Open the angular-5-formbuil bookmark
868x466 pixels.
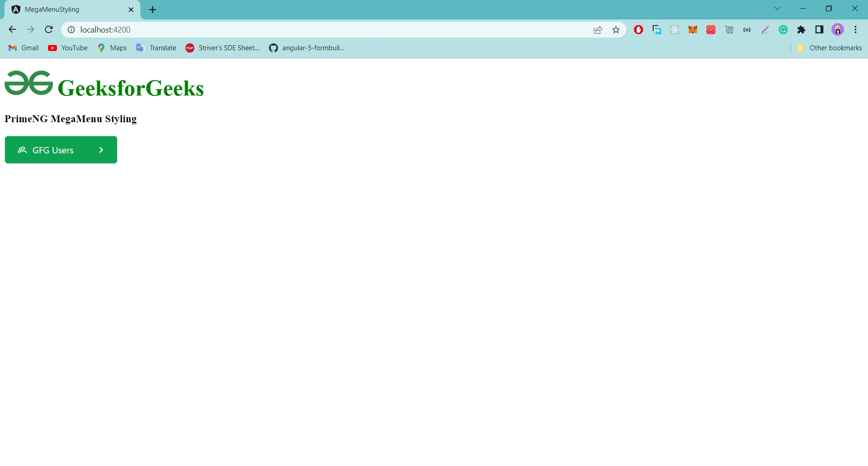click(307, 48)
